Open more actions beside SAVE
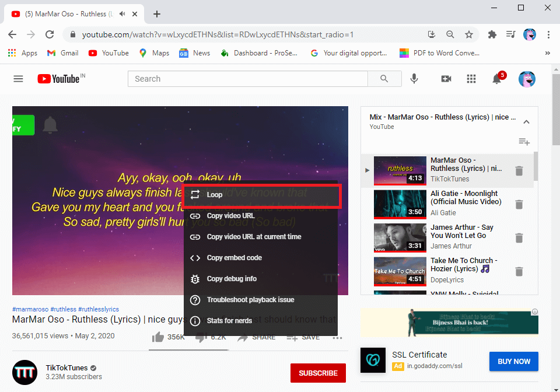Image resolution: width=560 pixels, height=392 pixels. point(337,337)
